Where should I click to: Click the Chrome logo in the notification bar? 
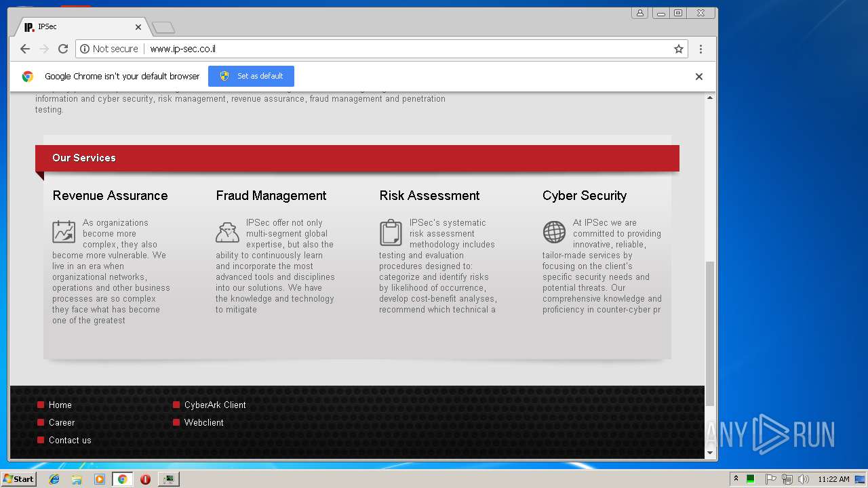pyautogui.click(x=27, y=77)
